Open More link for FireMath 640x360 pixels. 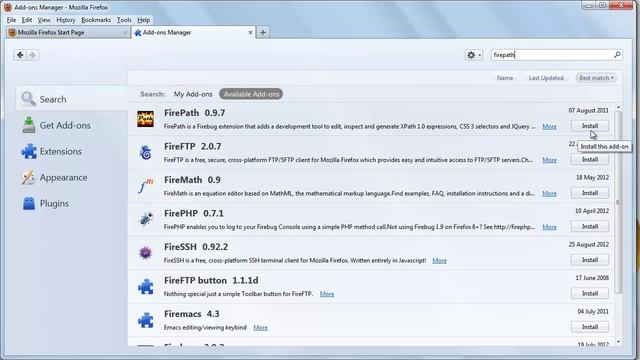(x=549, y=193)
